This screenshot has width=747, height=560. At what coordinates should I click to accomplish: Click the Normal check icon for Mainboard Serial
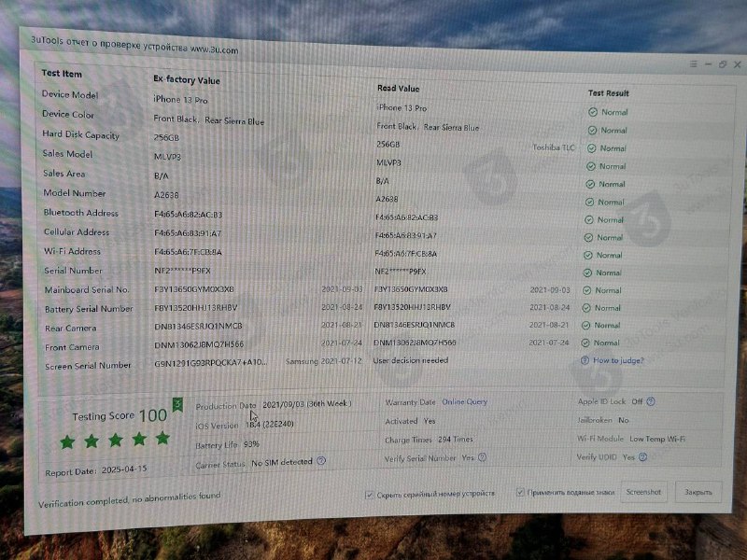pyautogui.click(x=587, y=290)
